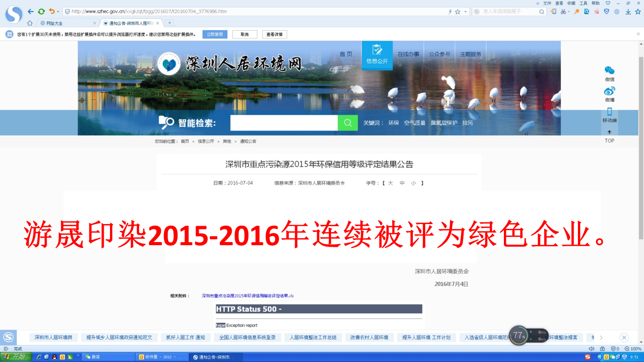644x362 pixels.
Task: Open the 帮助 menu
Action: pyautogui.click(x=595, y=3)
